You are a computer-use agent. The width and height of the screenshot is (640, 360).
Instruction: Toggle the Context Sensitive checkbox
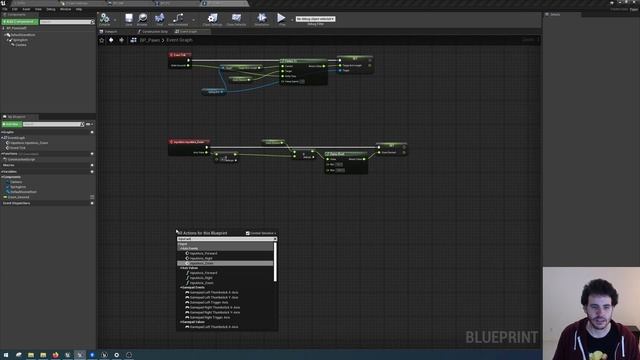(x=248, y=233)
